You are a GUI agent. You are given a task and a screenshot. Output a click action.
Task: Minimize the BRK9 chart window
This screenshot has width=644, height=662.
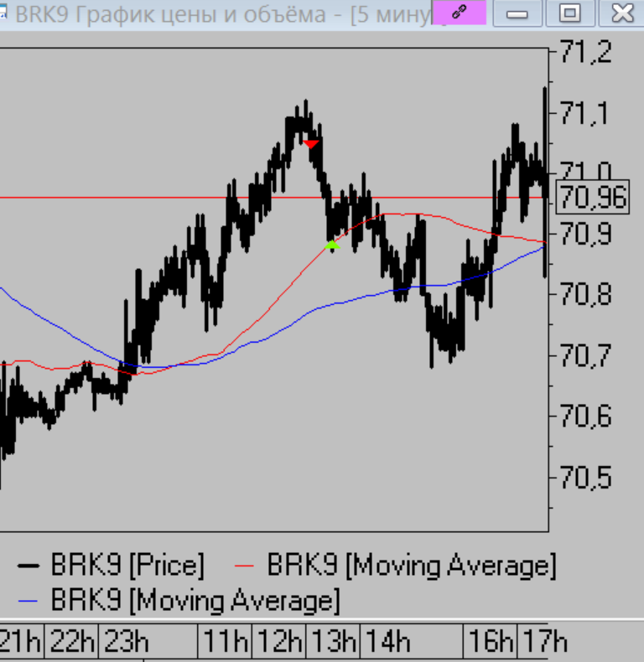tap(518, 13)
